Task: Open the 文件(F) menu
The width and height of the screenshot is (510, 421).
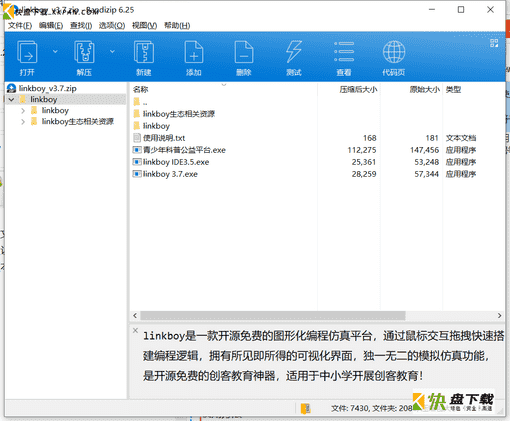Action: point(20,25)
